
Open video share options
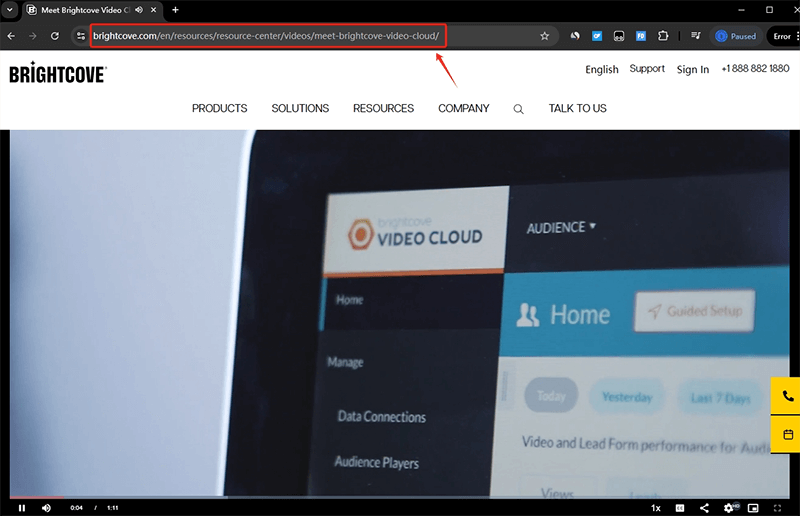704,508
